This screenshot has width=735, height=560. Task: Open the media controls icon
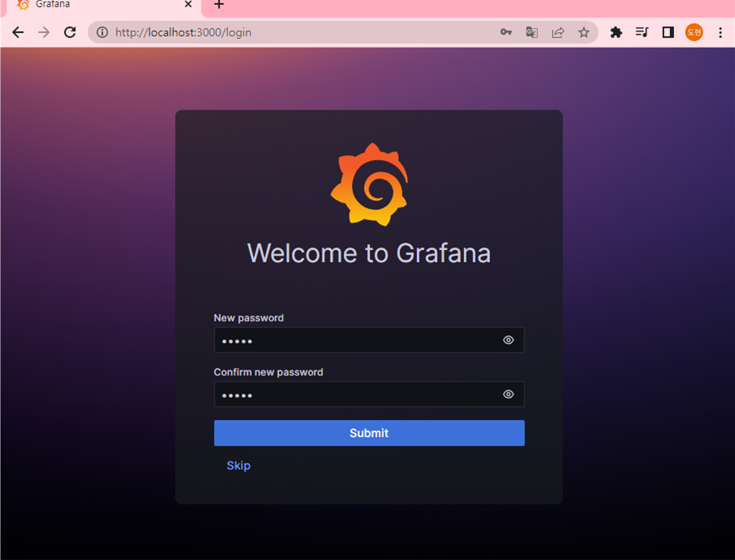click(642, 32)
